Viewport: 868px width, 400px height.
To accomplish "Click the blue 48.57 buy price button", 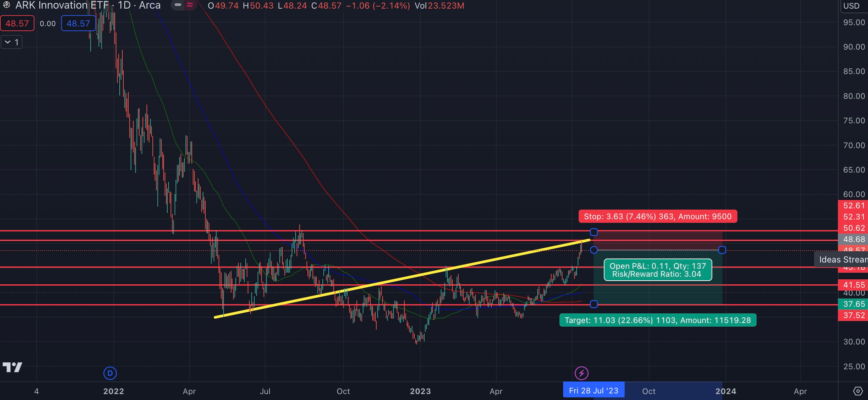I will click(x=78, y=23).
